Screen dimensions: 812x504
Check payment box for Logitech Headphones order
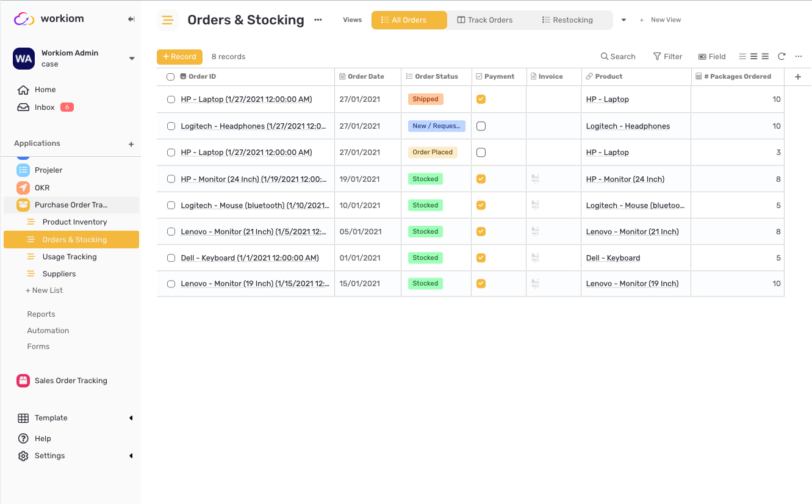[x=481, y=126]
